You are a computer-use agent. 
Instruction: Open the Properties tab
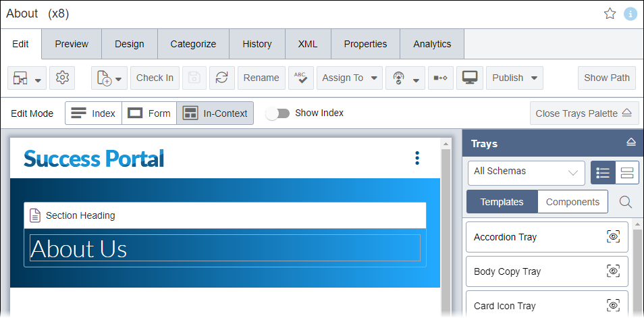pos(365,44)
